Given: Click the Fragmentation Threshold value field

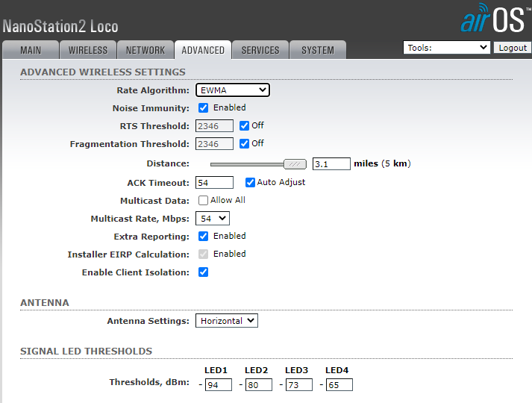Looking at the screenshot, I should click(x=214, y=144).
